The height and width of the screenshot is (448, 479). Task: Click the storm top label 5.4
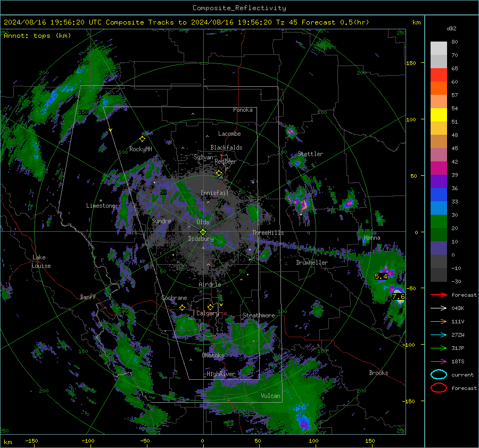381,276
